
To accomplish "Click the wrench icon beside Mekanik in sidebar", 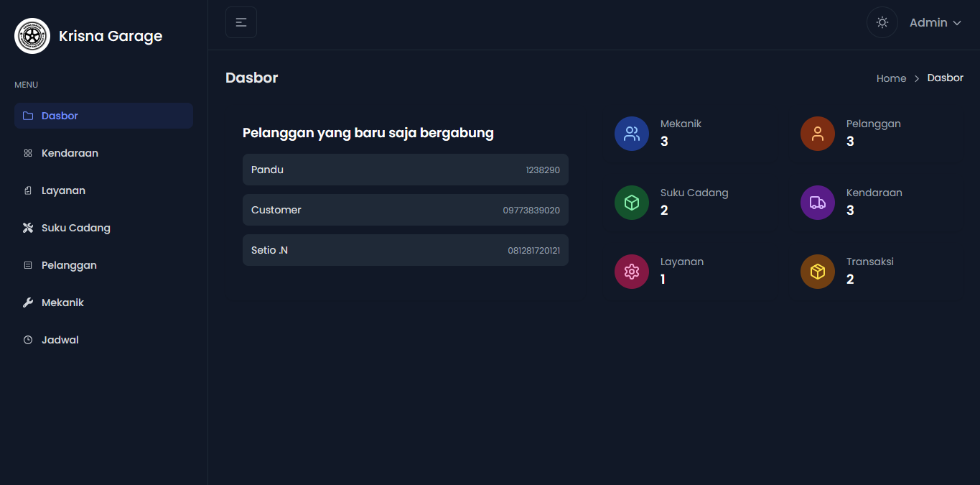I will [28, 302].
